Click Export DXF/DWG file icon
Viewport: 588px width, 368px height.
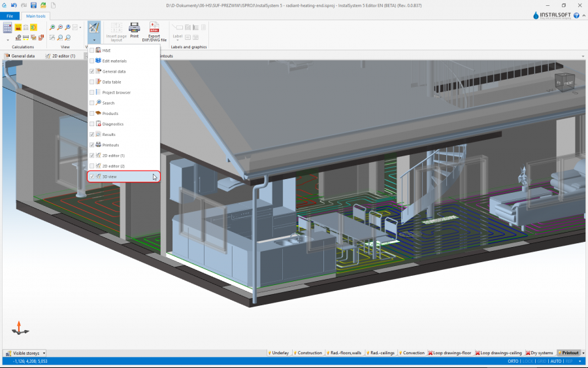[x=154, y=28]
